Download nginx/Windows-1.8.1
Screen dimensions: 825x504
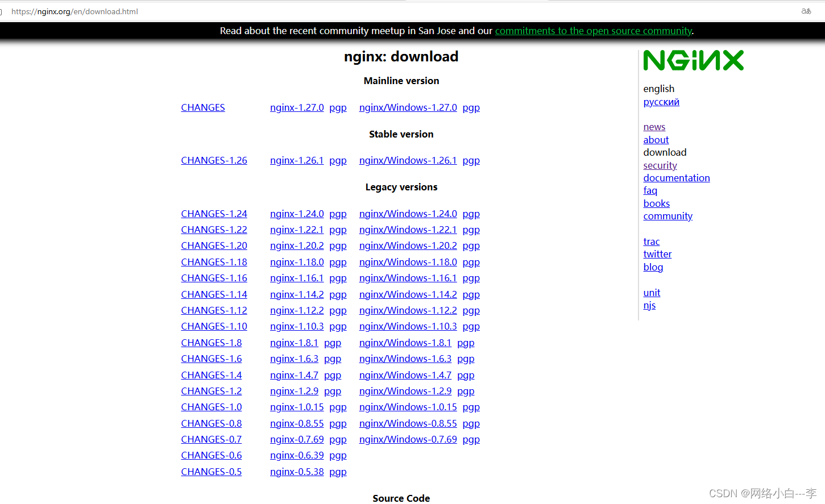point(405,343)
